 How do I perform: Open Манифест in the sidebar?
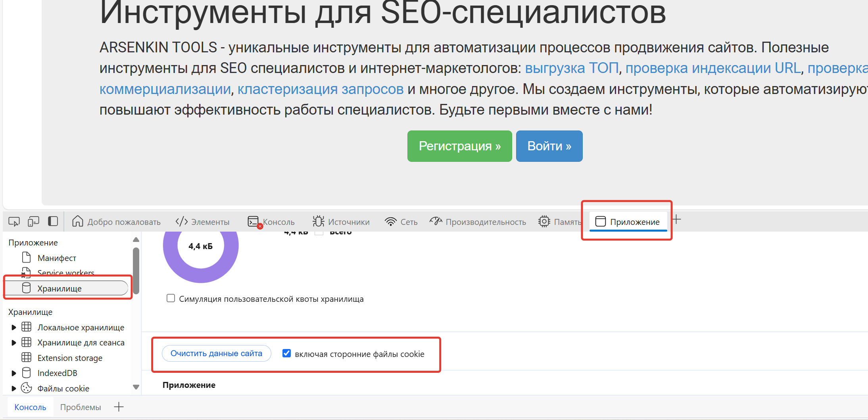pyautogui.click(x=57, y=258)
